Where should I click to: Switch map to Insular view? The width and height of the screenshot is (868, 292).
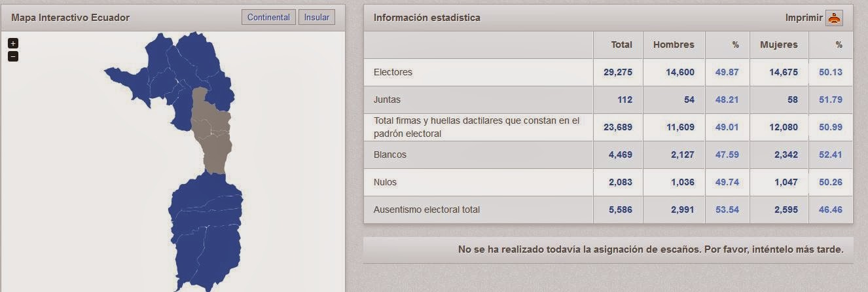(x=317, y=18)
